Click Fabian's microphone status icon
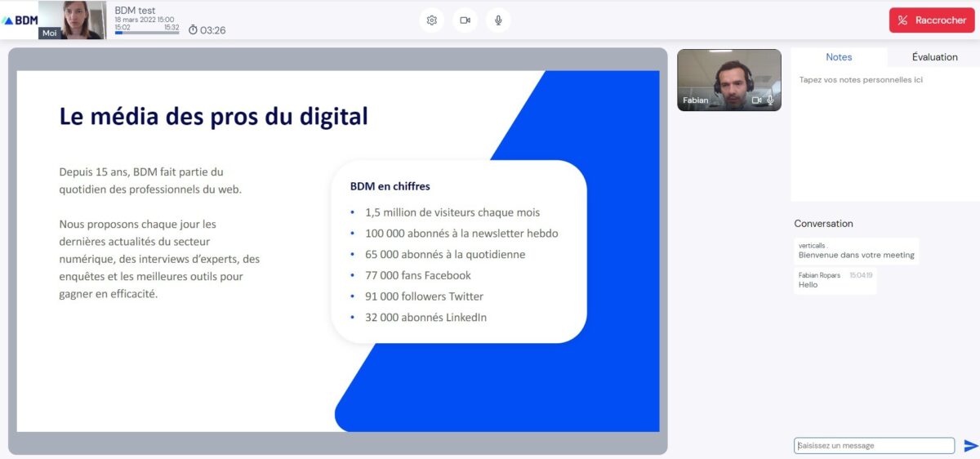This screenshot has width=980, height=459. 770,100
